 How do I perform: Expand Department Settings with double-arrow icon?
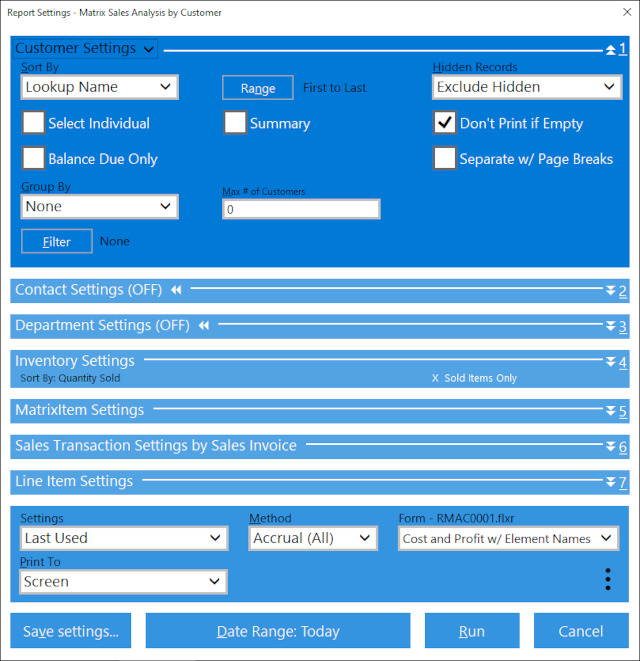coord(611,326)
